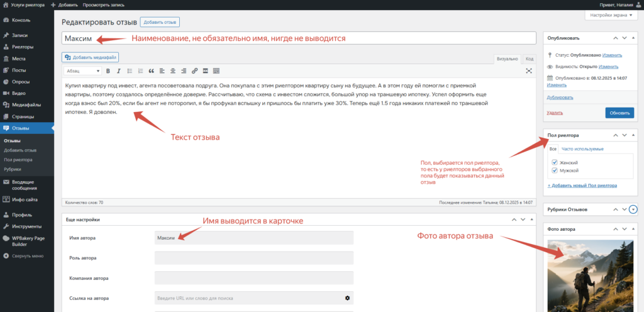Move the Еще настройки panel down
The width and height of the screenshot is (644, 312).
click(523, 220)
